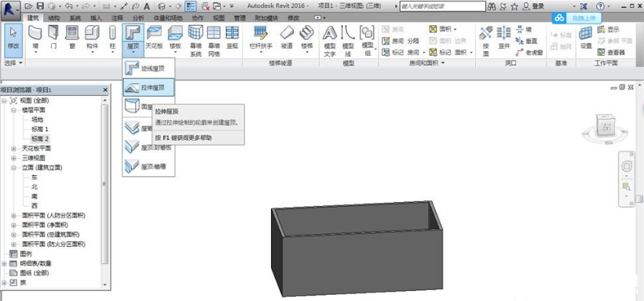Switch to the 视图 ribbon tab
The height and width of the screenshot is (301, 644).
pos(219,18)
